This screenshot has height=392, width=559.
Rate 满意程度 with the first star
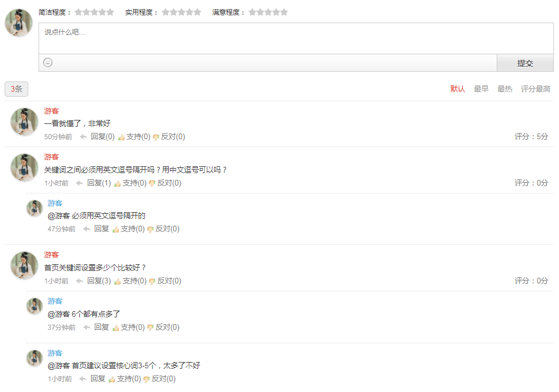(x=253, y=12)
